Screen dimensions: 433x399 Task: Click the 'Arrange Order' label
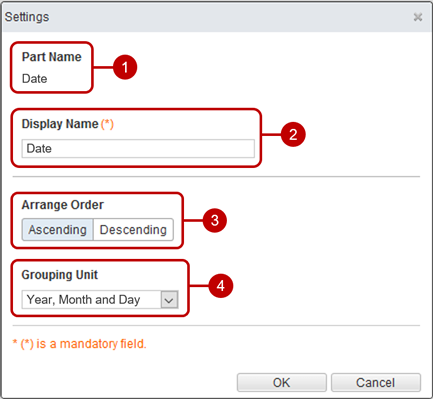[x=63, y=205]
